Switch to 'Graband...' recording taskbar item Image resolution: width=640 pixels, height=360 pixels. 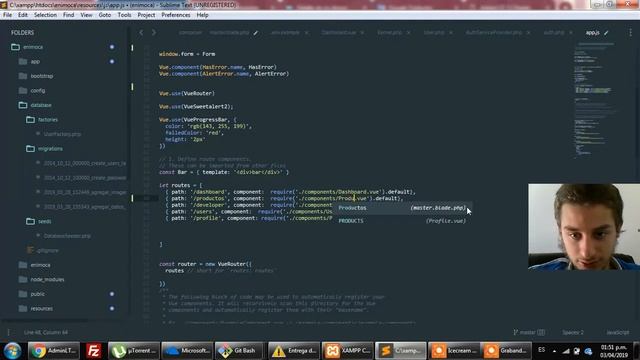click(506, 351)
